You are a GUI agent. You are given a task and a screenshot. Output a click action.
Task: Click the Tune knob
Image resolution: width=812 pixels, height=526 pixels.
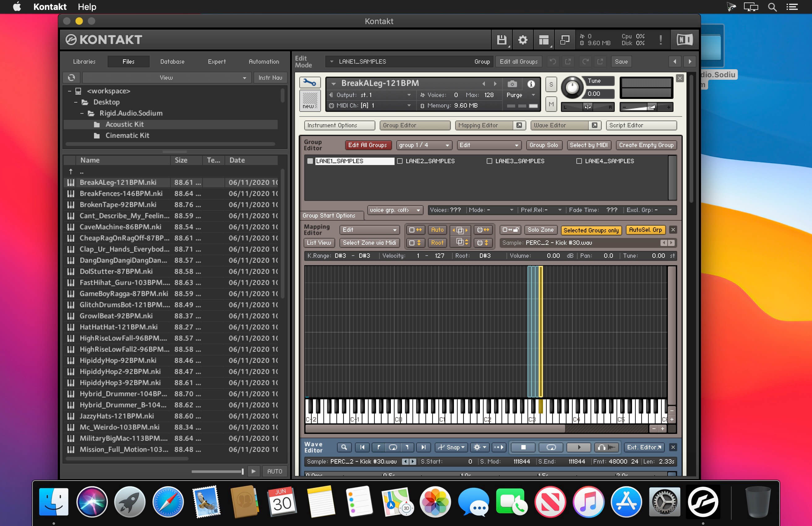(x=572, y=87)
